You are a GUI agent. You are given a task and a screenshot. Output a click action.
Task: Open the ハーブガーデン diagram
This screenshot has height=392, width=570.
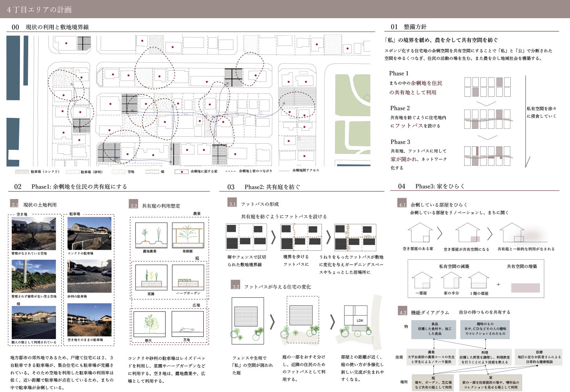coord(188,278)
